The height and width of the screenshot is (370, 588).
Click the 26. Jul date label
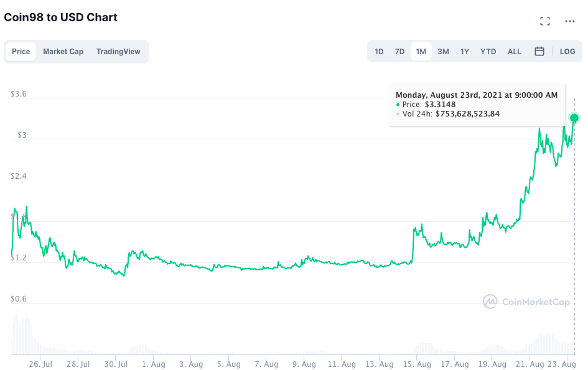coord(40,364)
